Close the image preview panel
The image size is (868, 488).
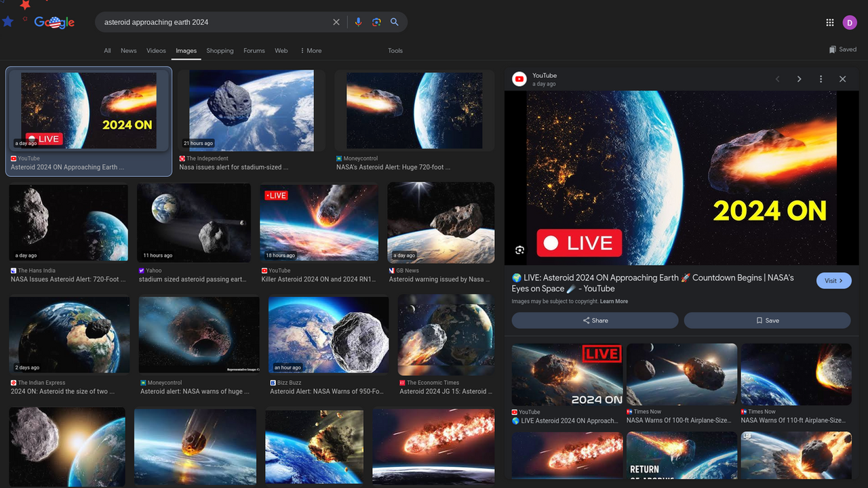(x=842, y=79)
